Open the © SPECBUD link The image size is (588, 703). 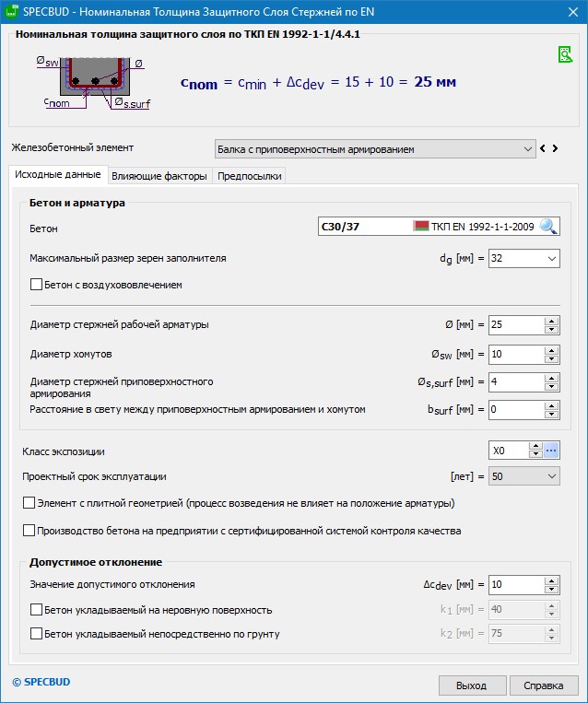[x=41, y=682]
